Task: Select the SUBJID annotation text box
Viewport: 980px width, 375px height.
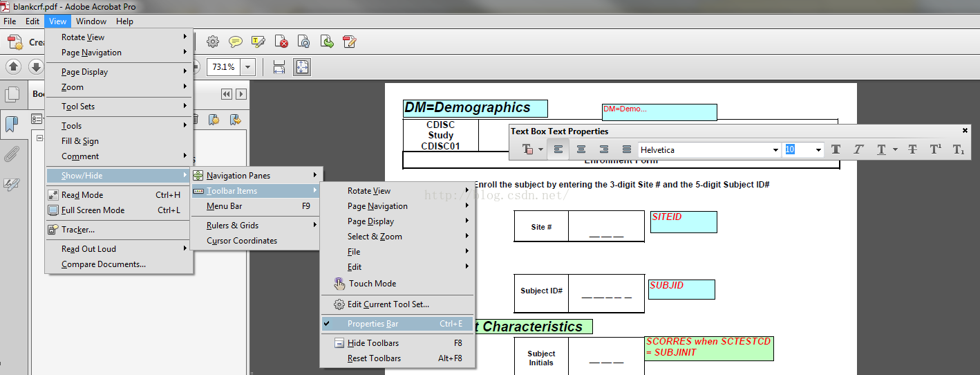Action: coord(681,289)
